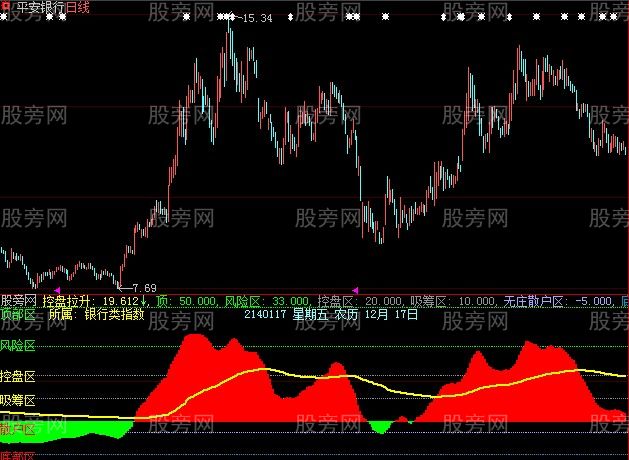Viewport: 629px width, 460px height.
Task: Click the last white star marker at top right
Action: tap(612, 18)
